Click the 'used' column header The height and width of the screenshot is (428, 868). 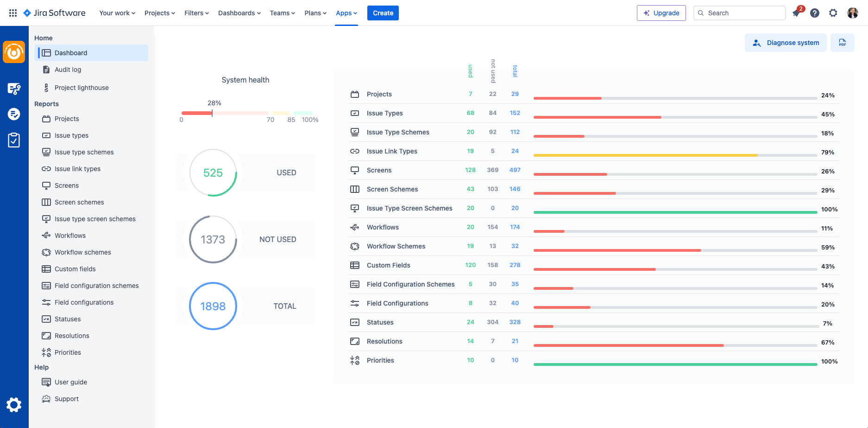click(x=471, y=71)
